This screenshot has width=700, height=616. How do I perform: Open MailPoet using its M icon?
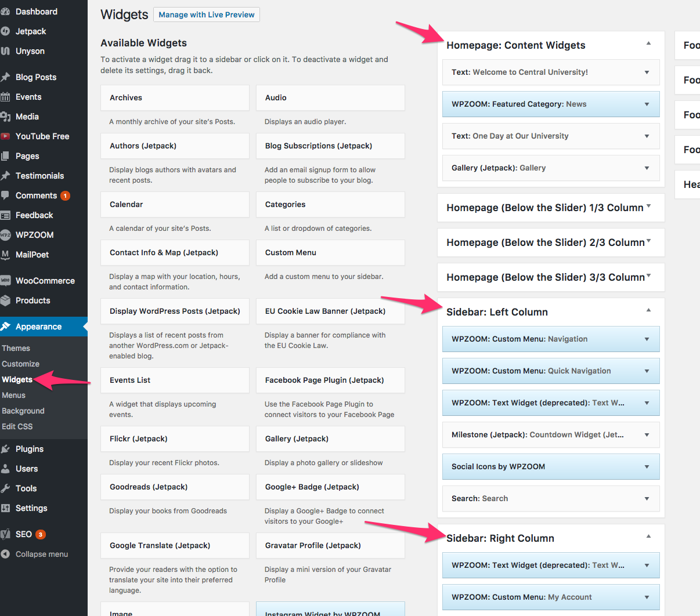coord(5,255)
